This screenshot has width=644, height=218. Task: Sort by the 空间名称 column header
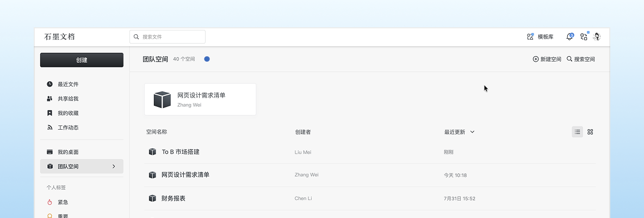pyautogui.click(x=157, y=132)
